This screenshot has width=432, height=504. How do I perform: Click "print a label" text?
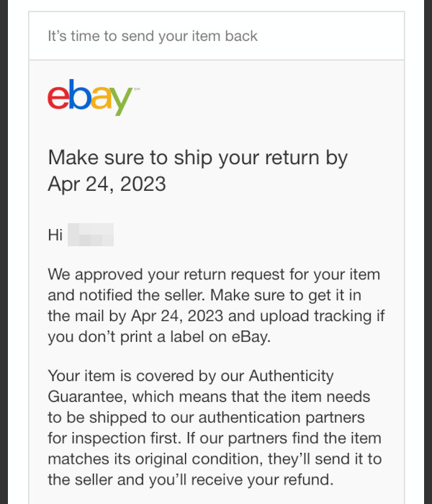click(x=163, y=337)
